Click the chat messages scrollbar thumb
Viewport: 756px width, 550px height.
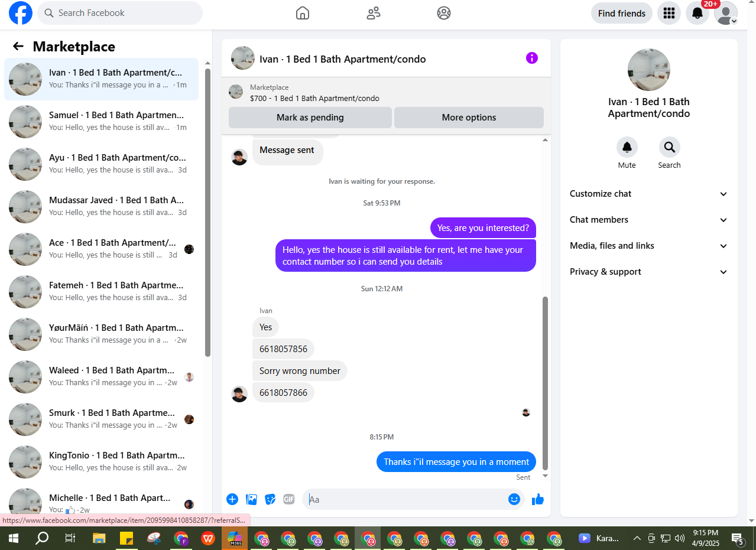click(x=545, y=383)
